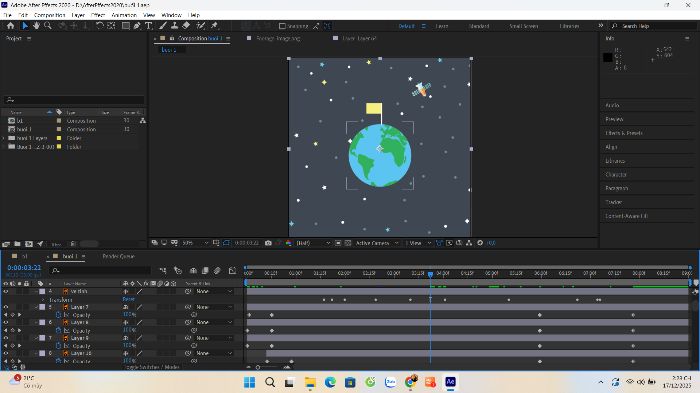Expand the workspace overflow chevrons
The width and height of the screenshot is (700, 393).
tap(601, 26)
